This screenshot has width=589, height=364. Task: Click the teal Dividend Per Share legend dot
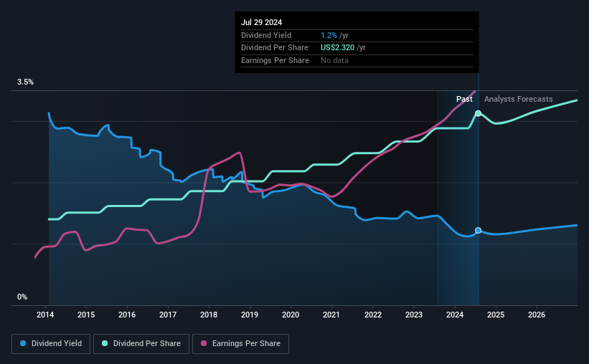pyautogui.click(x=105, y=343)
